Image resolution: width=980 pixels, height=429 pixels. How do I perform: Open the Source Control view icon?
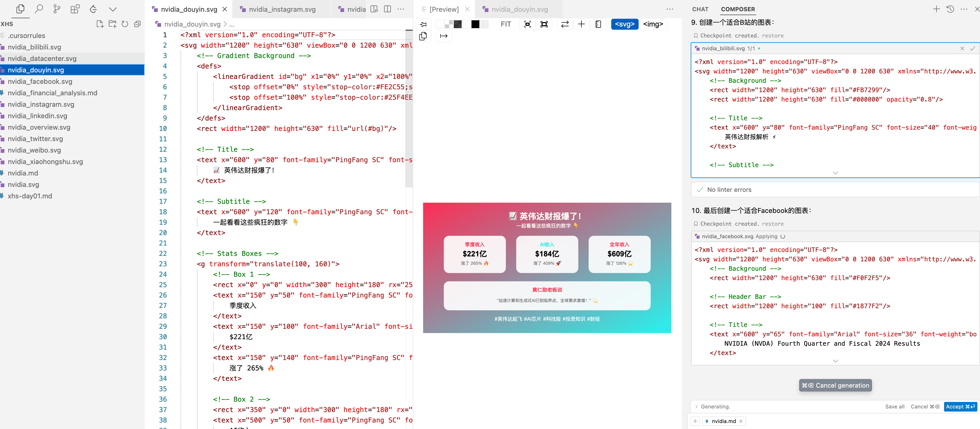click(57, 9)
